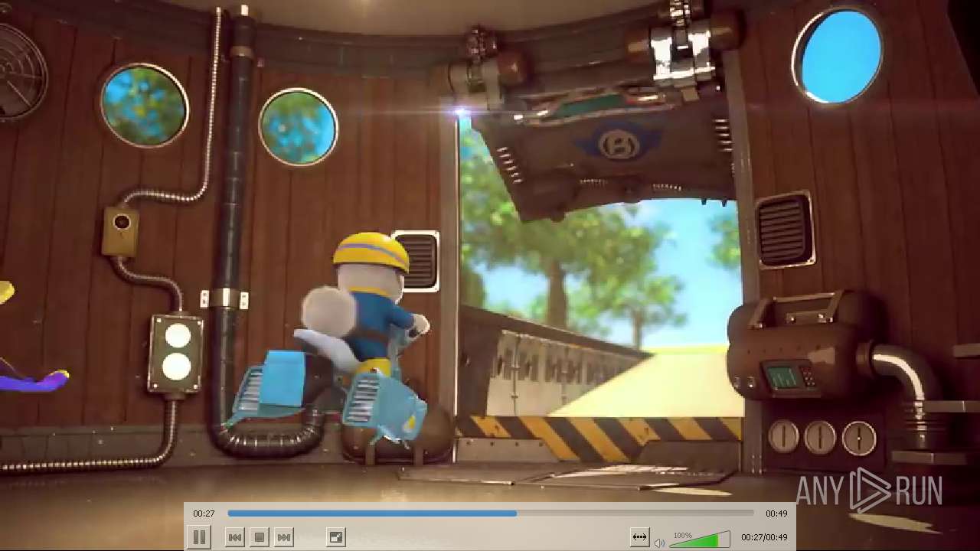Skip to previous media track
Screen dimensions: 980x551
point(235,537)
